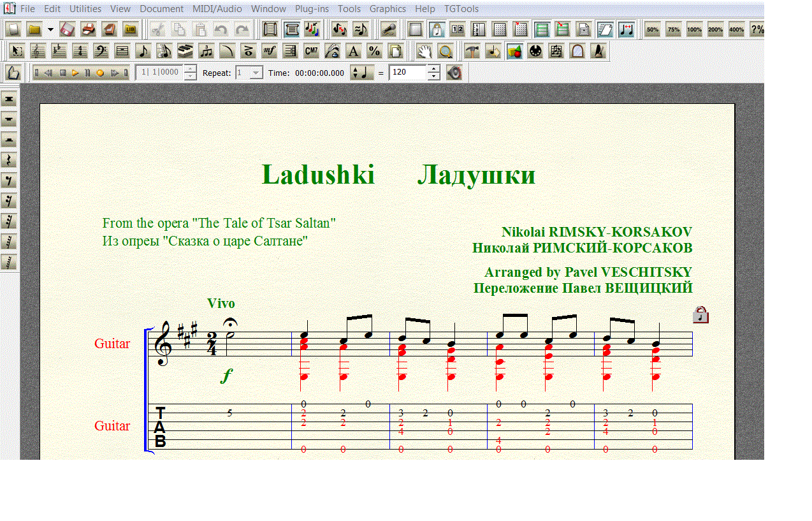Set zoom to 50%
The height and width of the screenshot is (521, 812).
[653, 29]
